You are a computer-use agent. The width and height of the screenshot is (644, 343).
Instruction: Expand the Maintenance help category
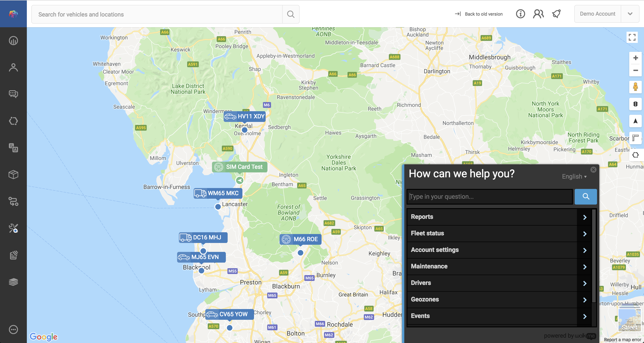[499, 266]
